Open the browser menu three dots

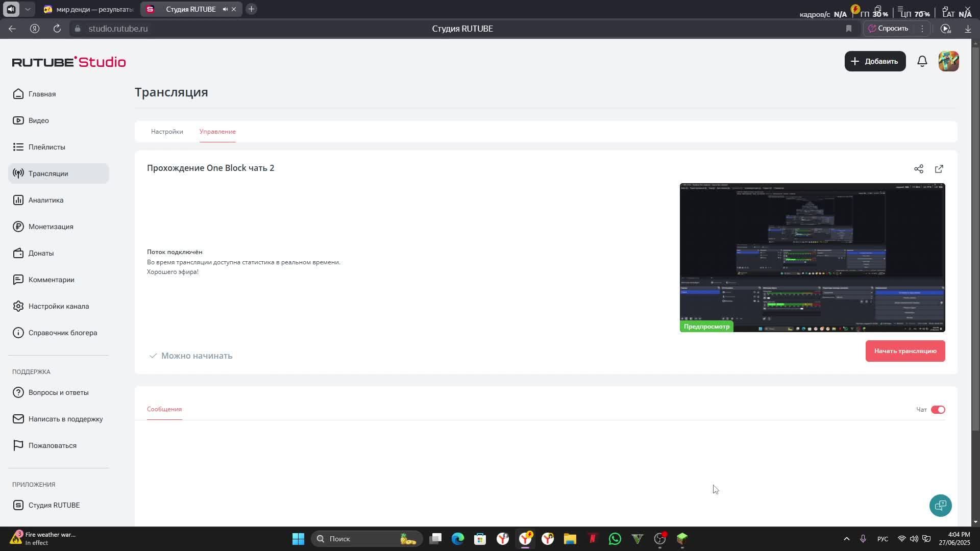click(x=922, y=29)
